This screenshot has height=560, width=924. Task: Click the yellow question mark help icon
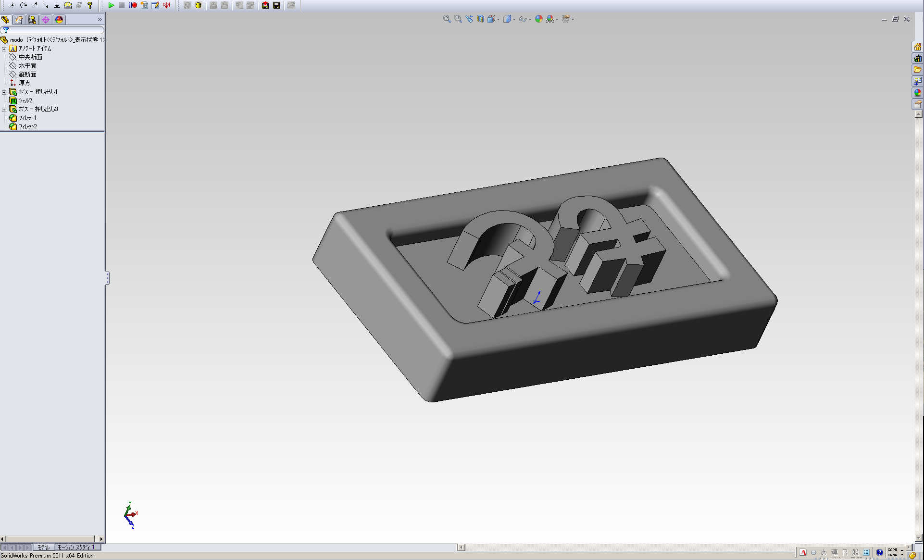coord(90,5)
